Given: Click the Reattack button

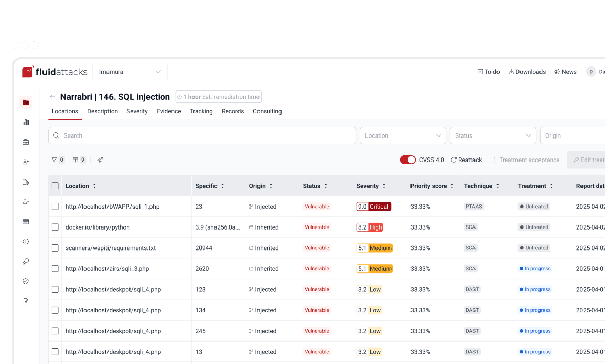Looking at the screenshot, I should pos(466,160).
